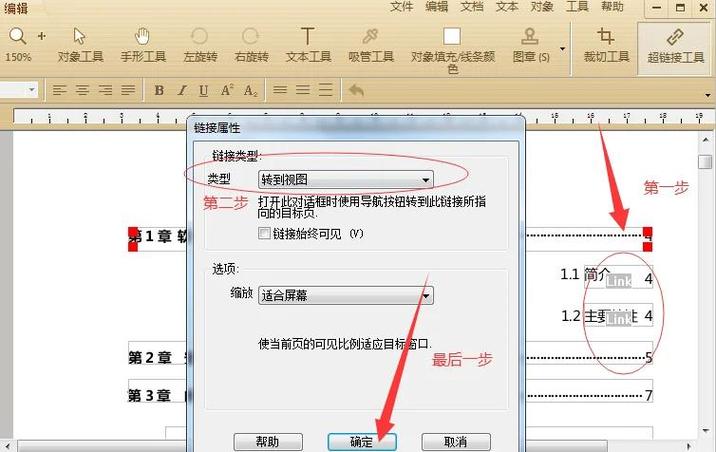The height and width of the screenshot is (452, 716).
Task: Click horizontal scrollbar left arrow
Action: tap(8, 446)
